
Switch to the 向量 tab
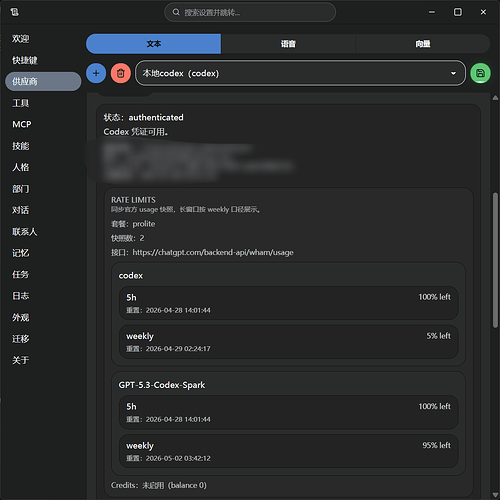(423, 44)
